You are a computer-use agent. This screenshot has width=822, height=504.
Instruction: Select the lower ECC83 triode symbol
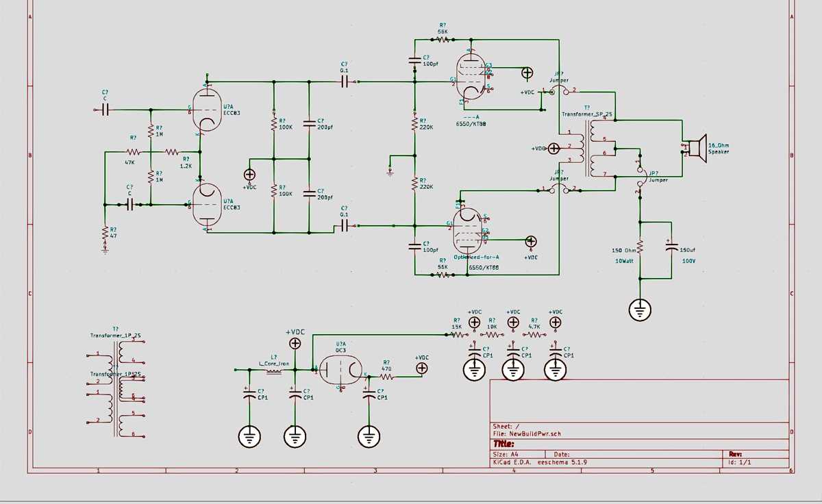tap(206, 203)
